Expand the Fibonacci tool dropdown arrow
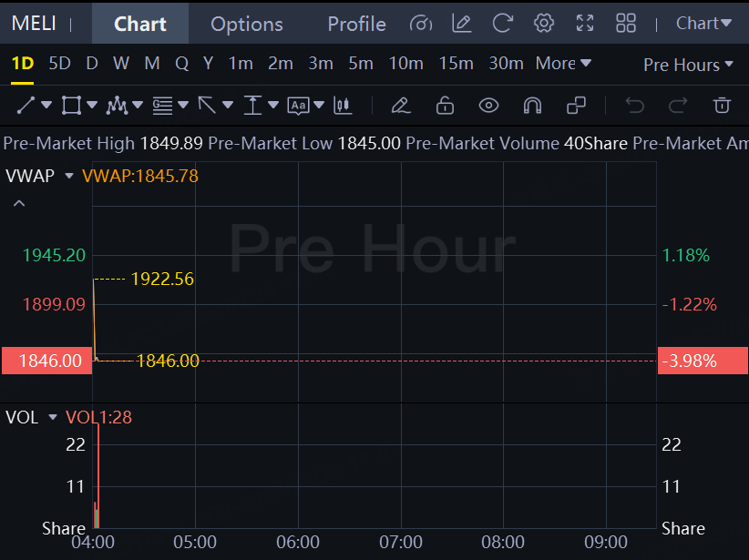 pos(183,105)
